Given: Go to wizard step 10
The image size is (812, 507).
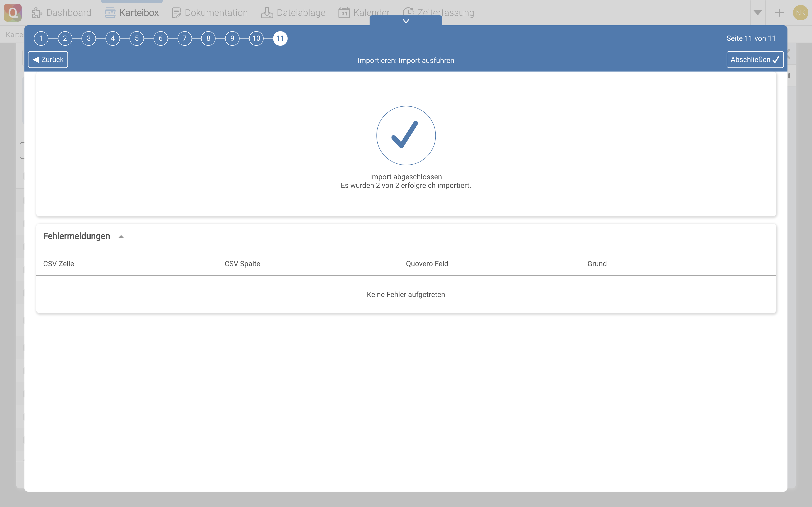Looking at the screenshot, I should (256, 38).
